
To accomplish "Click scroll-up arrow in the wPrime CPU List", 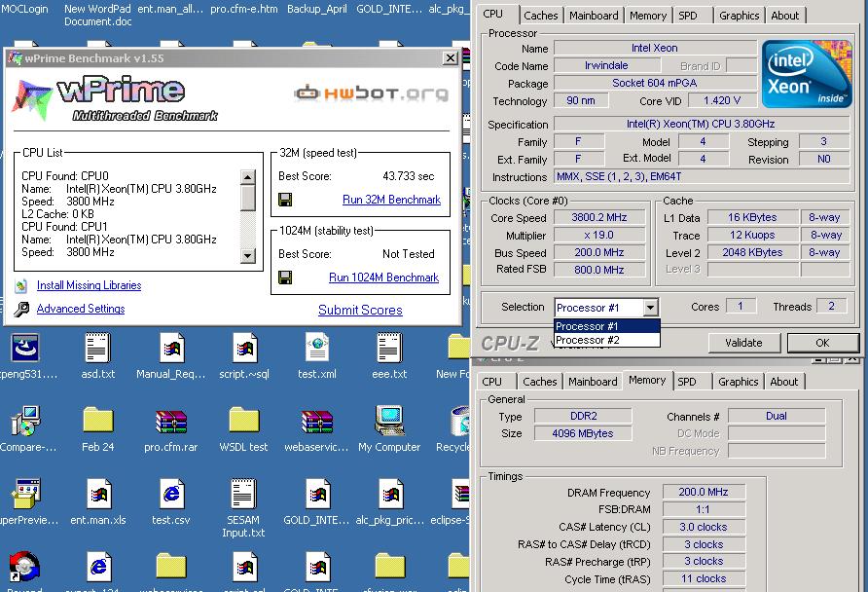I will tap(248, 177).
